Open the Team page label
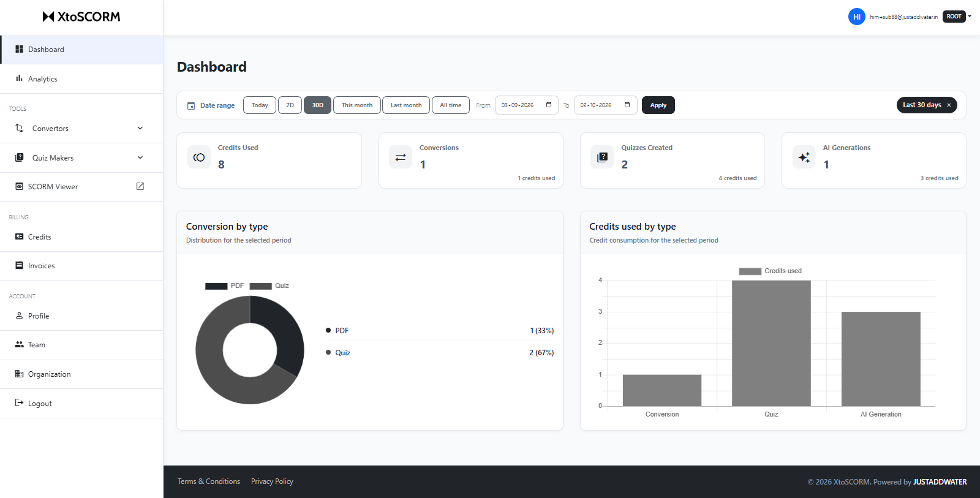This screenshot has height=498, width=980. [x=37, y=345]
